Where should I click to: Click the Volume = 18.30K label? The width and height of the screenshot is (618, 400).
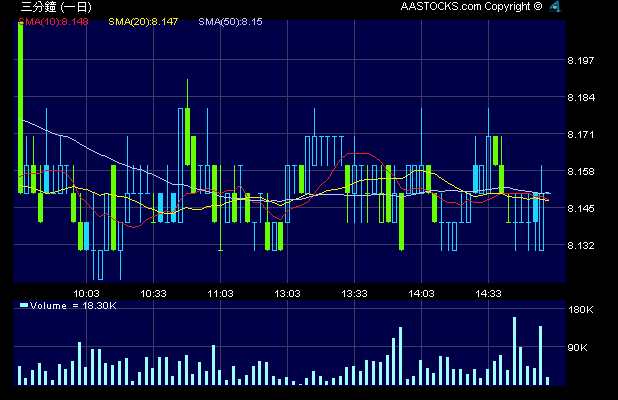(73, 306)
